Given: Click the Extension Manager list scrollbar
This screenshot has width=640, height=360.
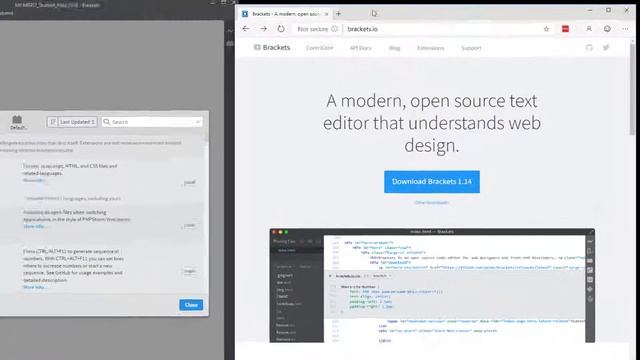Looking at the screenshot, I should 207,137.
